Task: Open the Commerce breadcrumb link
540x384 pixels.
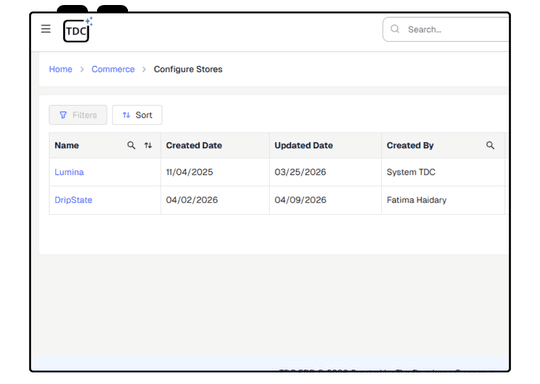Action: click(113, 69)
